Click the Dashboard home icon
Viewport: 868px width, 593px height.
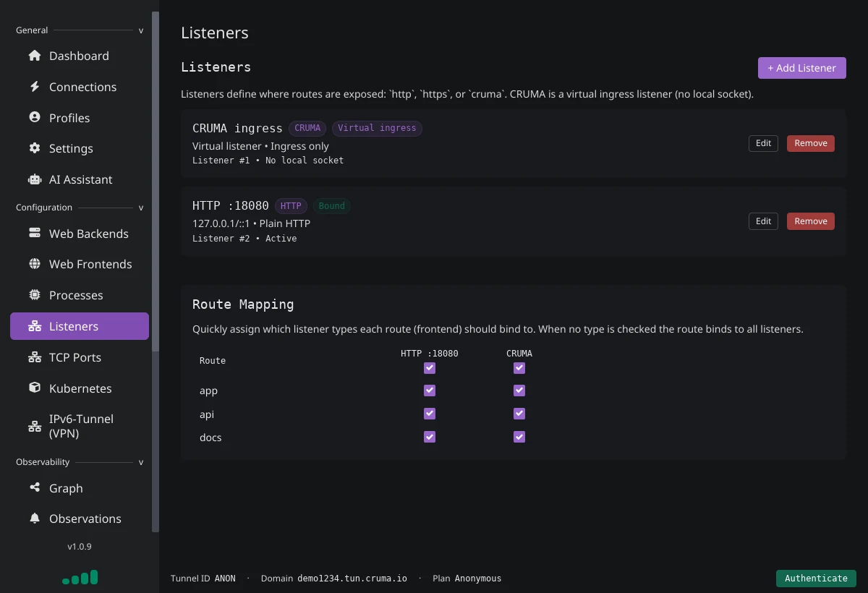pyautogui.click(x=35, y=56)
